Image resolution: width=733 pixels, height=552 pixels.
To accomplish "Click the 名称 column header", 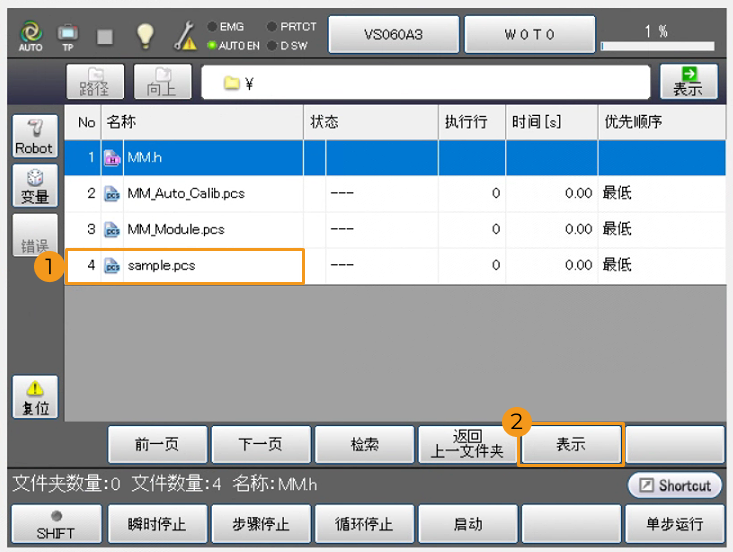I will (x=202, y=122).
